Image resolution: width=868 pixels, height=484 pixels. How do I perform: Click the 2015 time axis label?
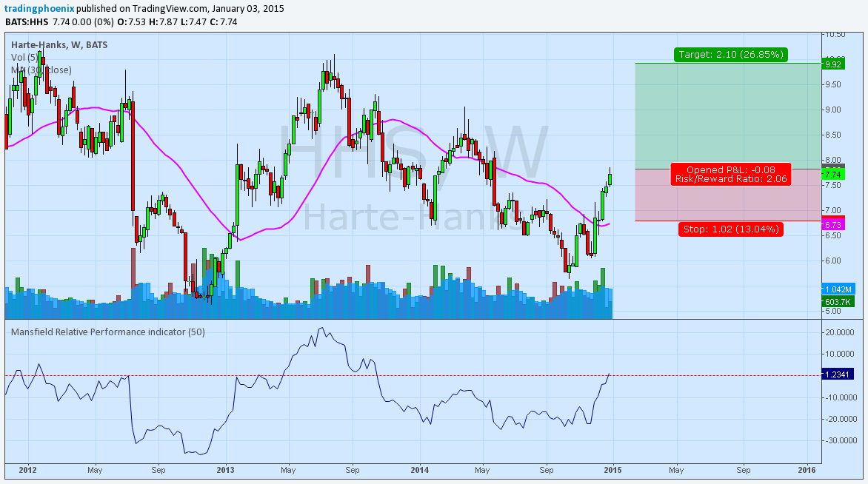click(612, 470)
